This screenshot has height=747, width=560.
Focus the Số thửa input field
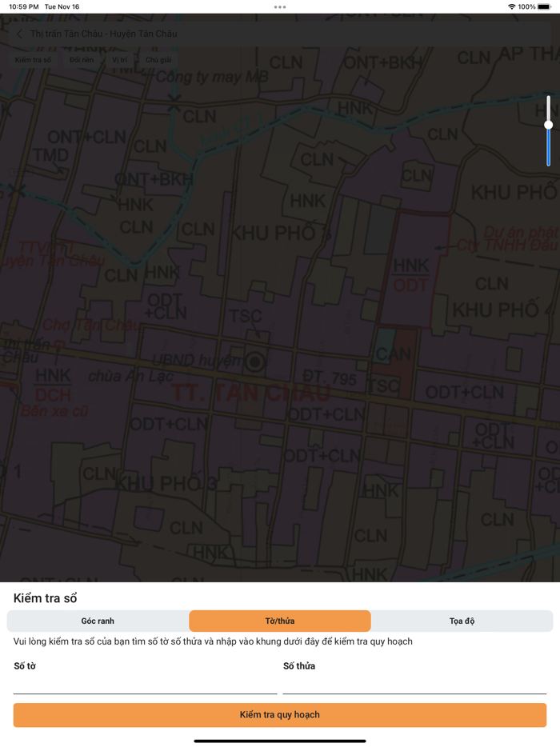point(414,684)
